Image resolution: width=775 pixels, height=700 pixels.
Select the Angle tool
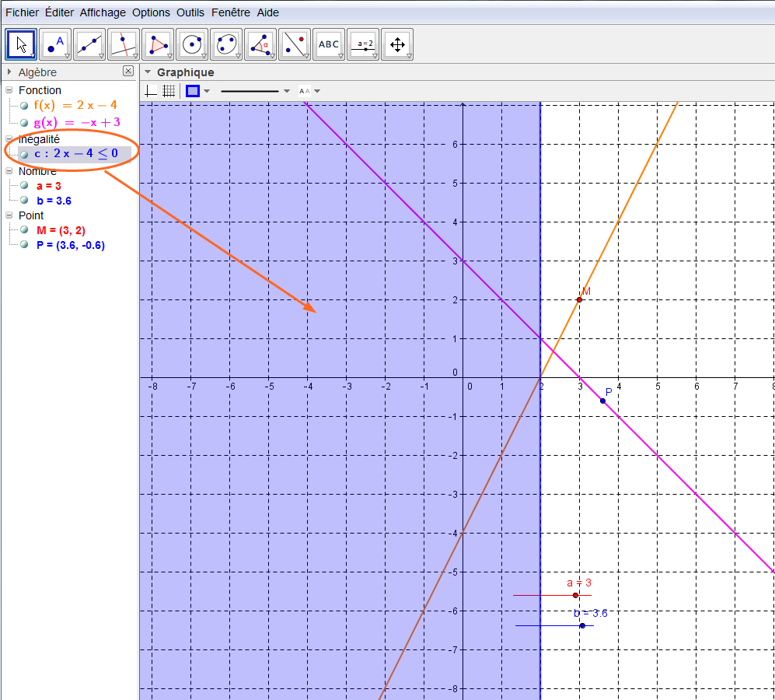coord(260,44)
